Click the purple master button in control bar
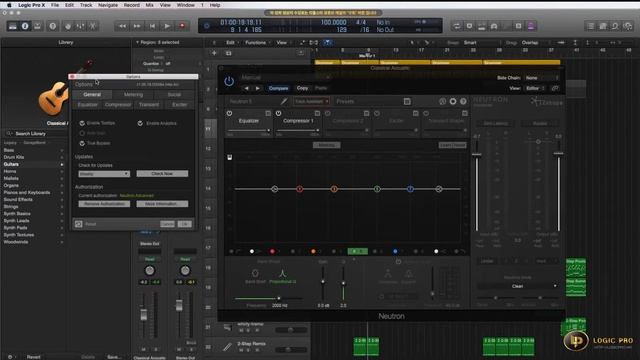The width and height of the screenshot is (640, 360). (531, 26)
